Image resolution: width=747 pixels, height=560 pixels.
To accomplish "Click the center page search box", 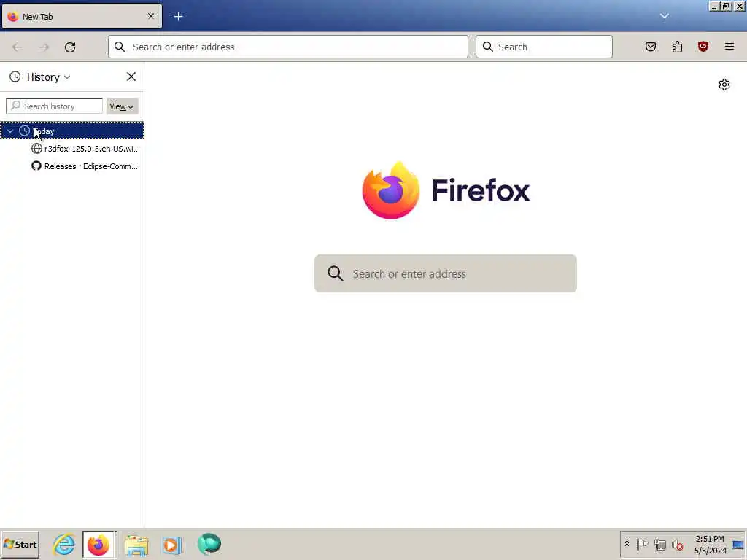I will coord(446,273).
